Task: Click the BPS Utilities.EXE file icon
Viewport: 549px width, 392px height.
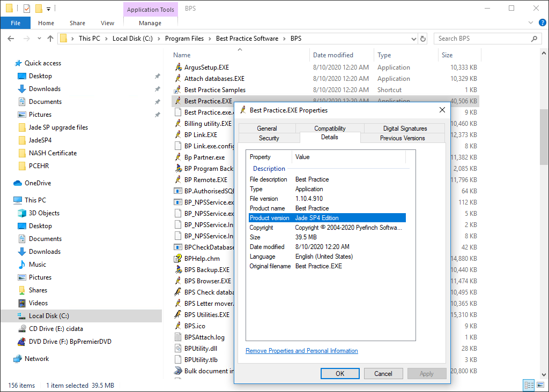Action: click(178, 314)
